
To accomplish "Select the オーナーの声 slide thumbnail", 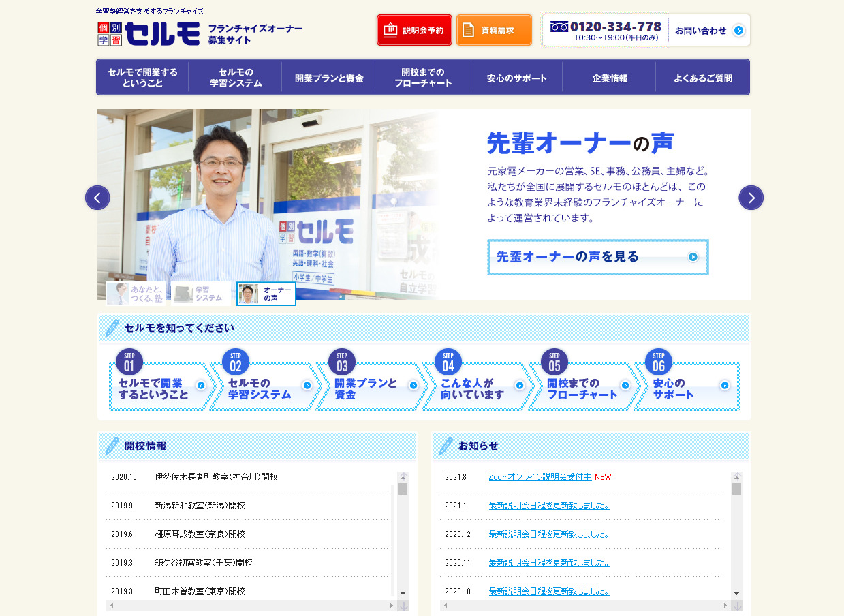I will click(266, 294).
